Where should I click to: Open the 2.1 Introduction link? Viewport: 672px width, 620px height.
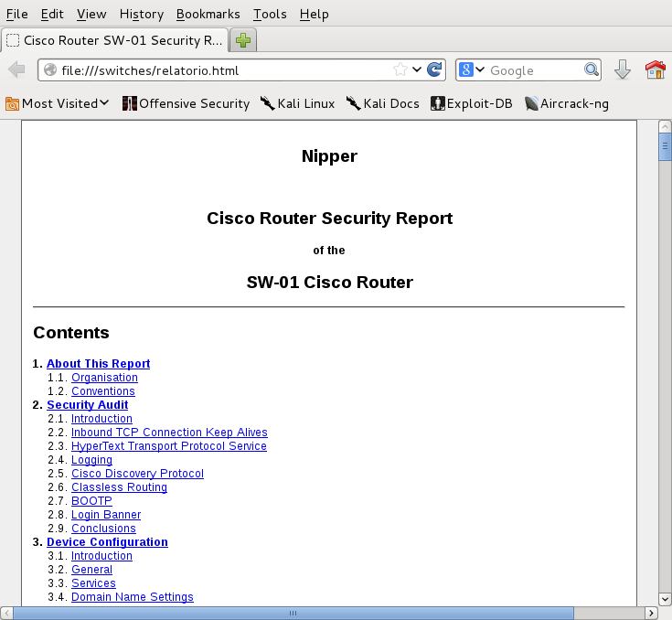pyautogui.click(x=101, y=419)
